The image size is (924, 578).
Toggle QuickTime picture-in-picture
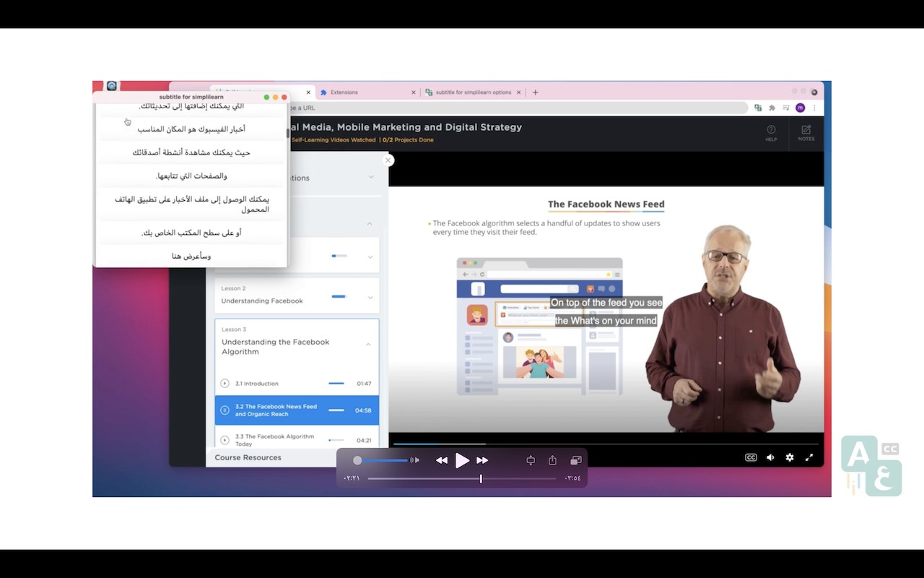click(x=576, y=460)
